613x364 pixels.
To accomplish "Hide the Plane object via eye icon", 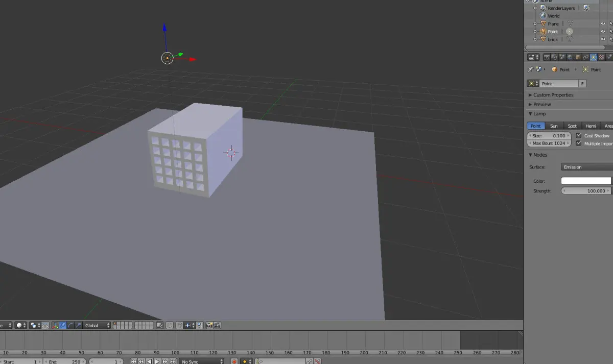I will (x=603, y=23).
